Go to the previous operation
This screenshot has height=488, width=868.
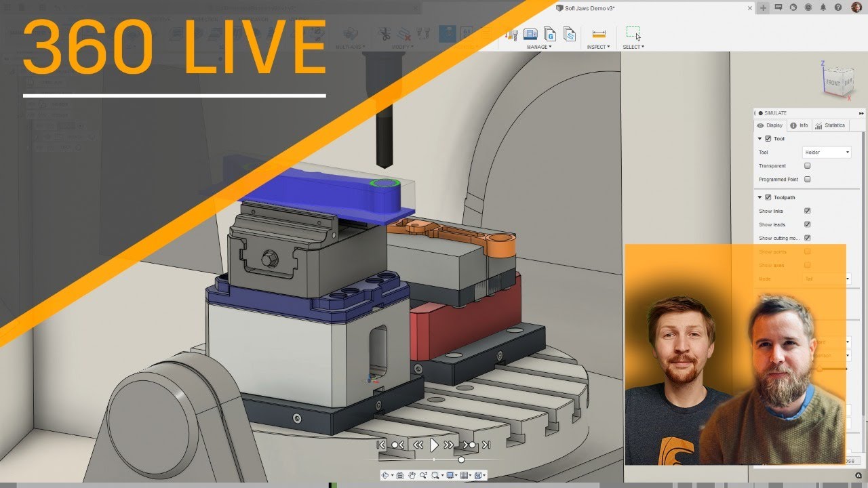point(398,445)
